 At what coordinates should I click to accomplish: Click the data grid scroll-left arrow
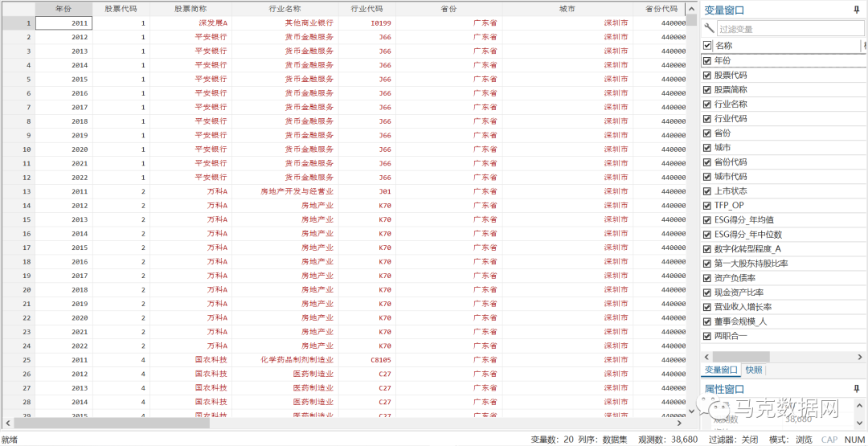7,423
